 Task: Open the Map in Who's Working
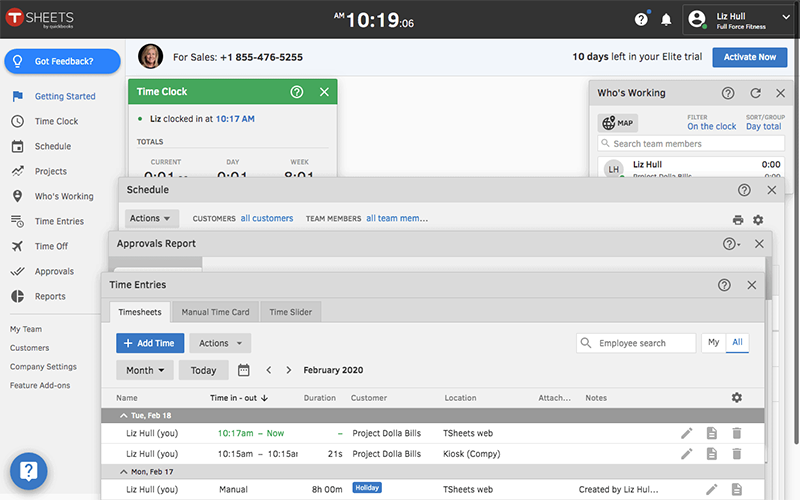(618, 123)
